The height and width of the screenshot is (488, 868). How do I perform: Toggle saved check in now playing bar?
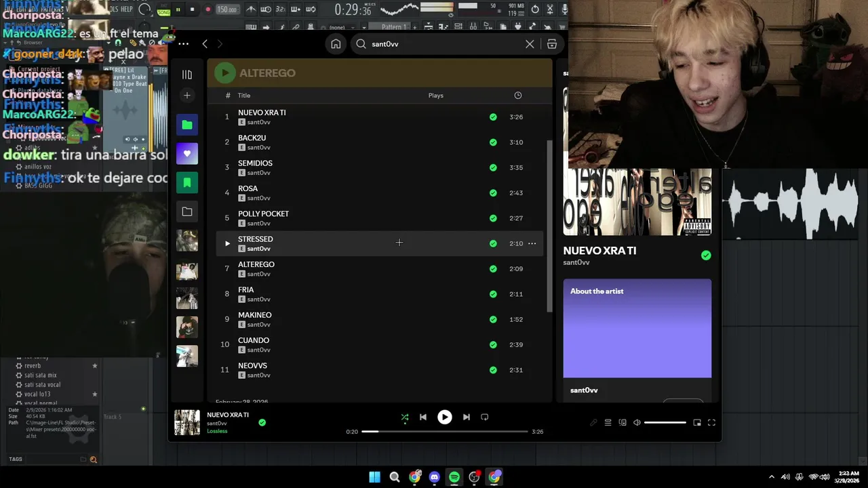point(262,423)
